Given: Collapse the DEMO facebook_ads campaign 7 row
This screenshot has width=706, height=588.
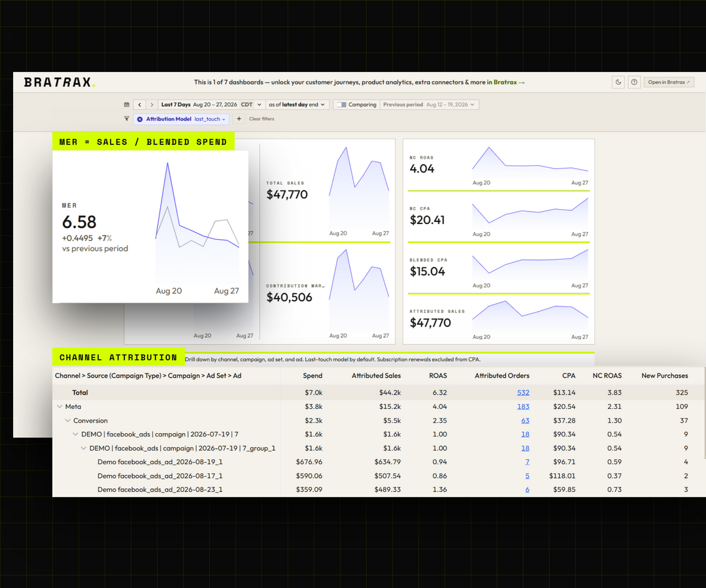Looking at the screenshot, I should (76, 434).
